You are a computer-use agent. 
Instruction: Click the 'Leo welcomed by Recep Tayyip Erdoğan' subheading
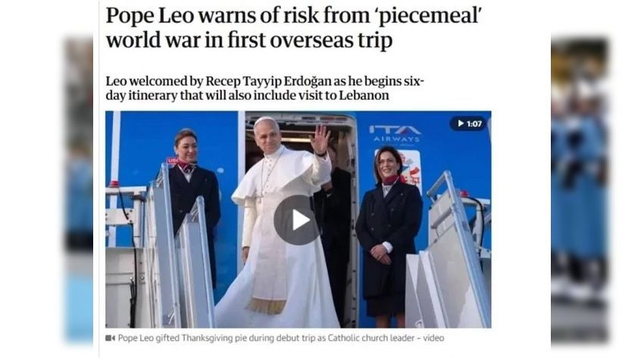[265, 89]
